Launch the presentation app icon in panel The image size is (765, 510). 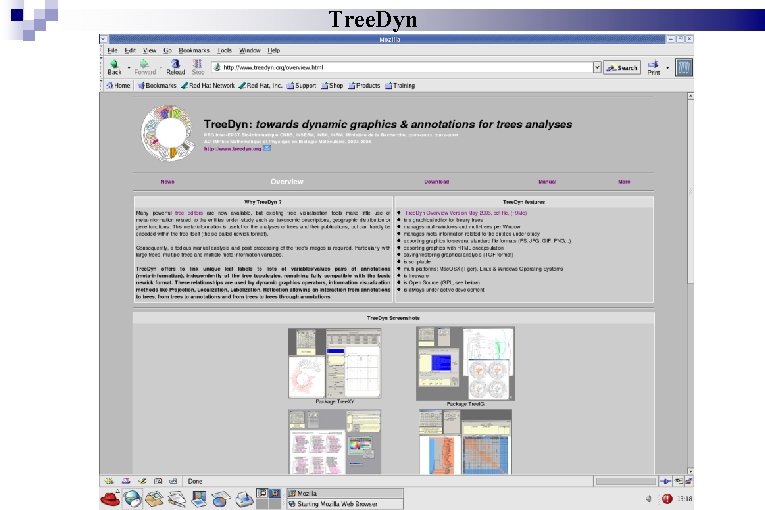coord(199,499)
